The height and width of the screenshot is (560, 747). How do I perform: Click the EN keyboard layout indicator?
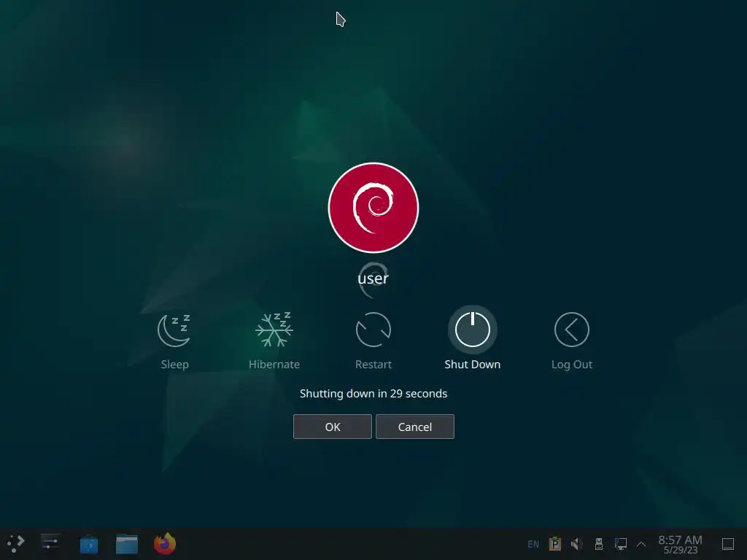click(533, 544)
